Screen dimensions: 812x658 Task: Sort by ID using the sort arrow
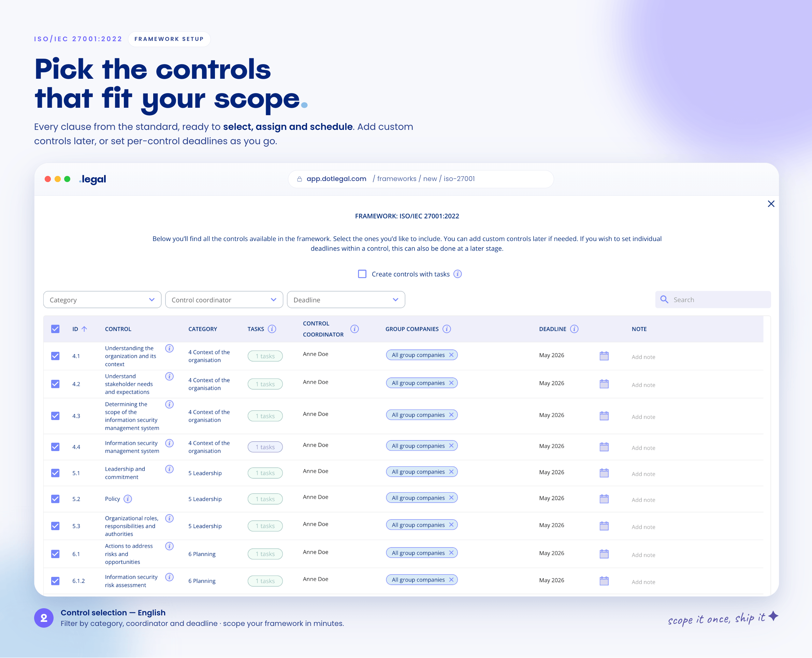85,329
